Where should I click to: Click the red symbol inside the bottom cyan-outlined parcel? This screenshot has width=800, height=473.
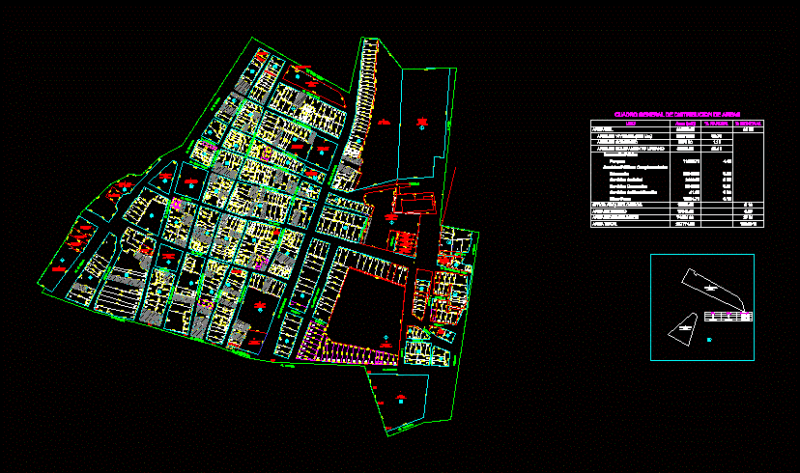click(x=401, y=396)
